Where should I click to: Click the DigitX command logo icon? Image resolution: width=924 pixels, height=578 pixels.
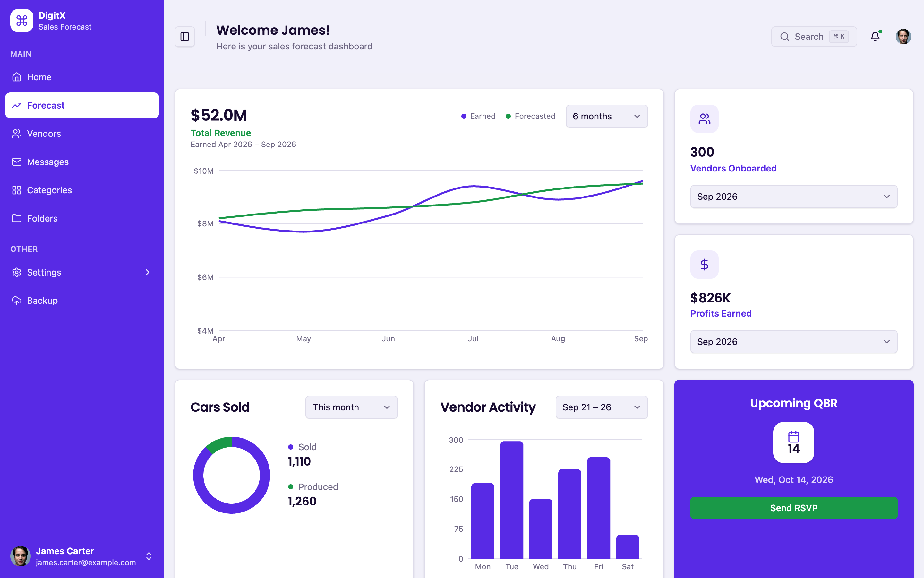coord(22,21)
